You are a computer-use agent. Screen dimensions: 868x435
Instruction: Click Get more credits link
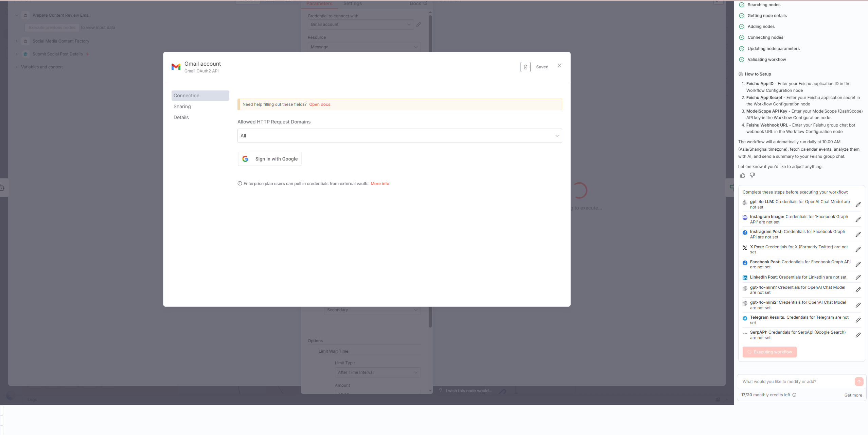(x=853, y=395)
